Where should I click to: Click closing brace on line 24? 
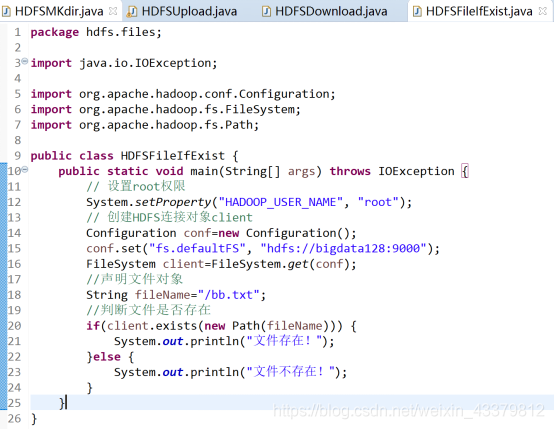pos(90,388)
